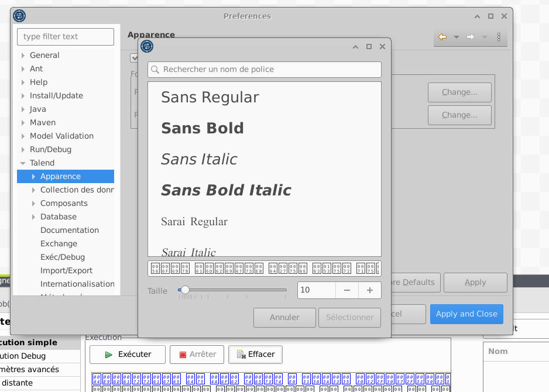Click the Annuler button

click(x=284, y=318)
